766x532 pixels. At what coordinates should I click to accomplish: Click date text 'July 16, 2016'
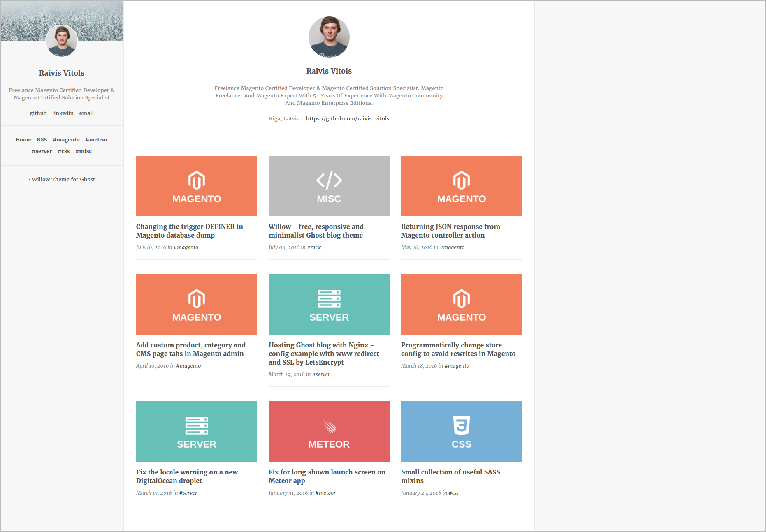(x=151, y=247)
